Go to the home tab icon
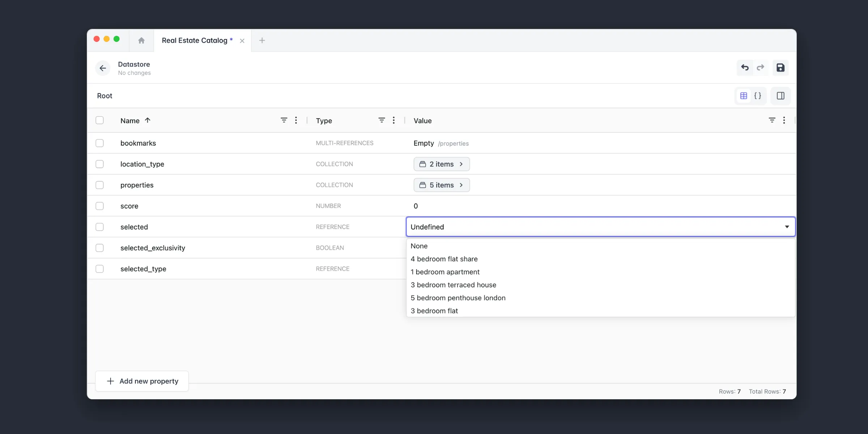This screenshot has width=868, height=434. [x=141, y=41]
